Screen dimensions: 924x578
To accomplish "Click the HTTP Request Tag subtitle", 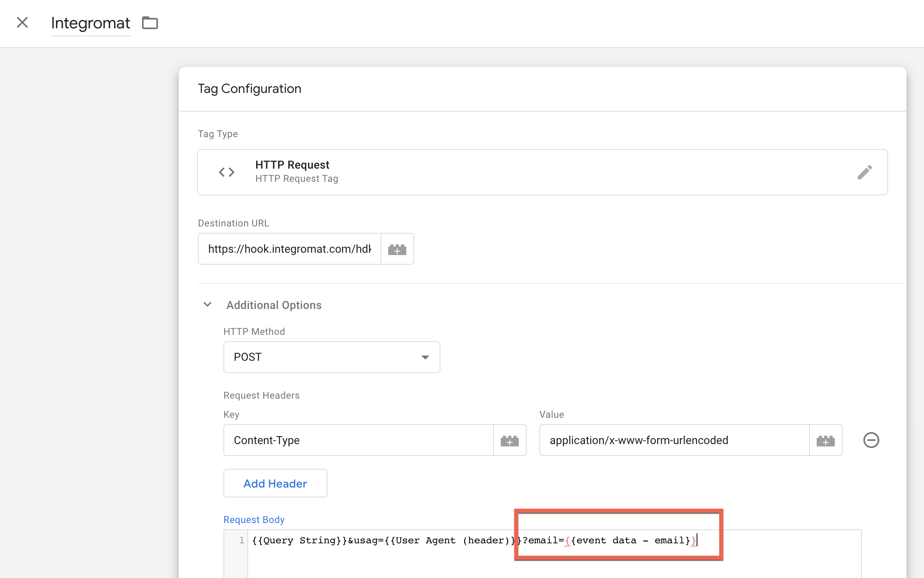I will pyautogui.click(x=297, y=179).
